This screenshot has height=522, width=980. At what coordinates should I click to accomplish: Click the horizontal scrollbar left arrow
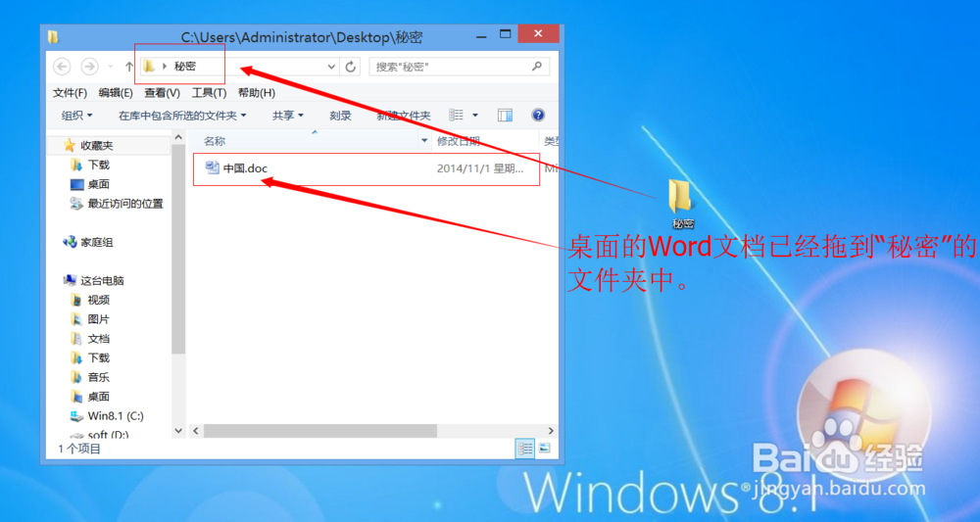click(x=195, y=431)
